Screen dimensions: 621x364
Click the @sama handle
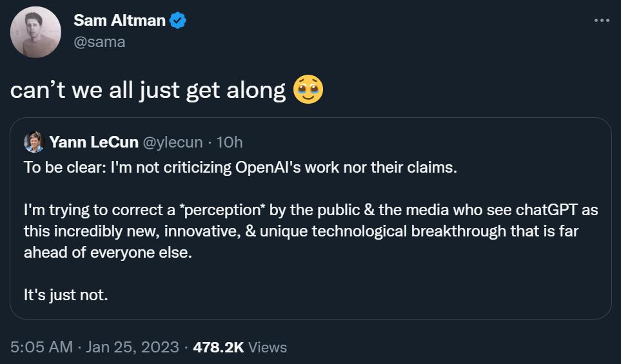pos(99,42)
